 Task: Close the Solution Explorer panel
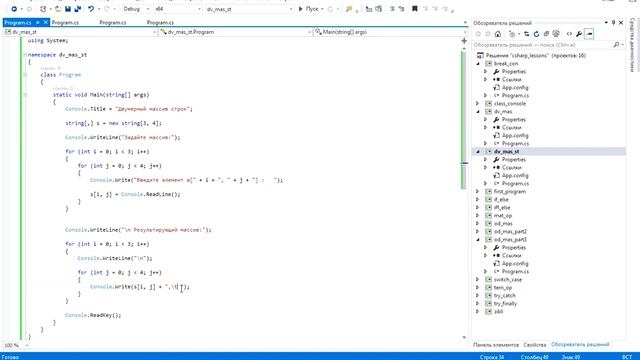621,23
